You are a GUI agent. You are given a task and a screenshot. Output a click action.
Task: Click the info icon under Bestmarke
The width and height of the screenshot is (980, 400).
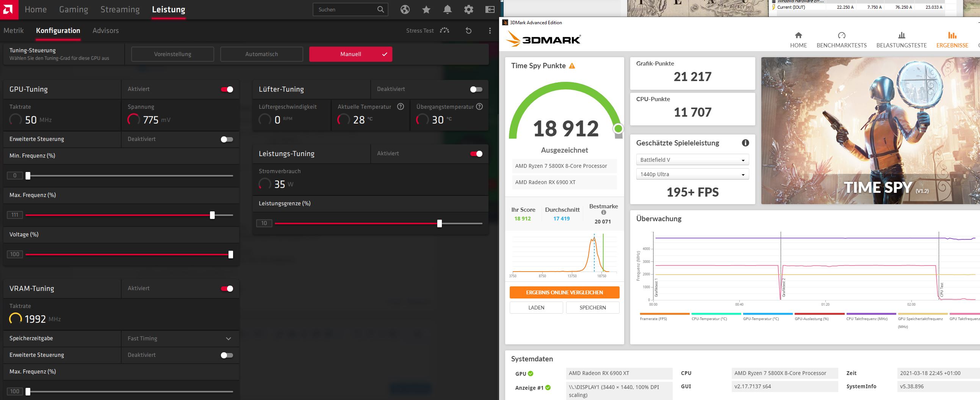click(x=603, y=212)
